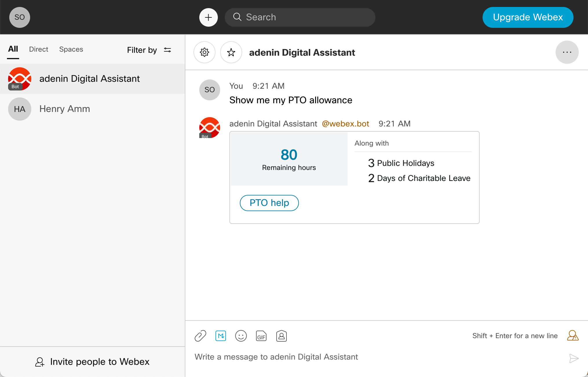Open the Filter by options
588x377 pixels.
pyautogui.click(x=149, y=50)
